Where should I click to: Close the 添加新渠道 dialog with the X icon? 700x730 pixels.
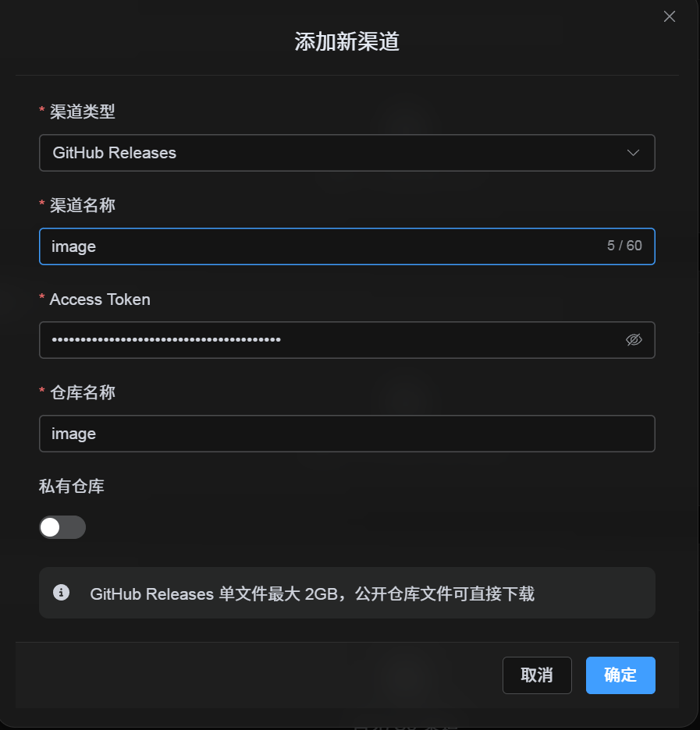point(670,16)
